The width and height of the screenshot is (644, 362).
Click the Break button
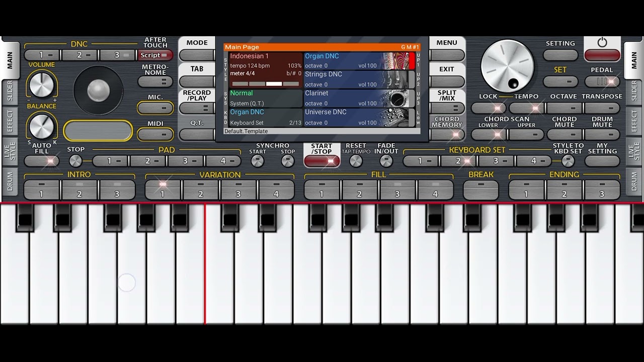pyautogui.click(x=481, y=190)
